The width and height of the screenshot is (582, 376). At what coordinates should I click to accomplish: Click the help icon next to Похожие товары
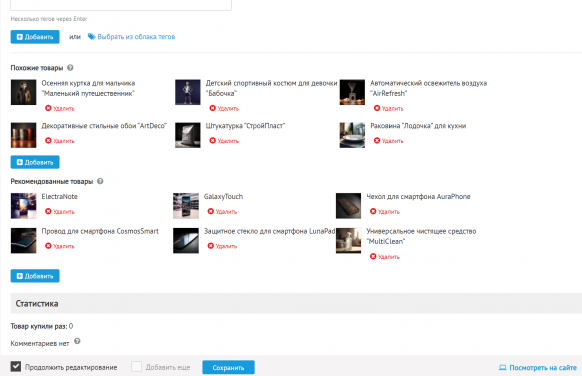click(70, 68)
